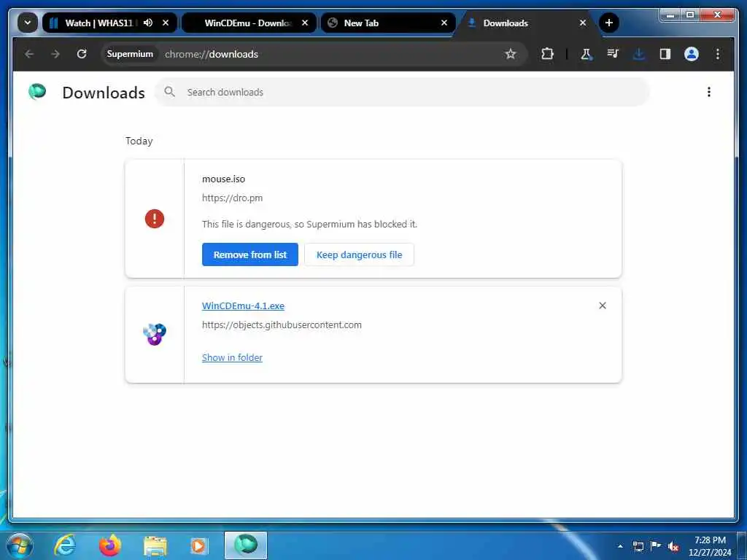Show hidden tray icons arrow
747x560 pixels.
pyautogui.click(x=620, y=545)
